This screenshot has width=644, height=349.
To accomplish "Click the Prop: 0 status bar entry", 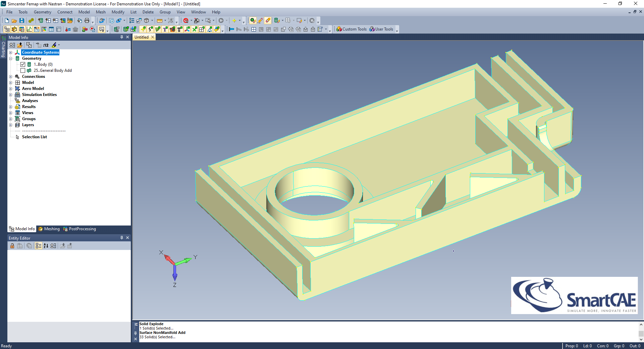I will (x=572, y=346).
